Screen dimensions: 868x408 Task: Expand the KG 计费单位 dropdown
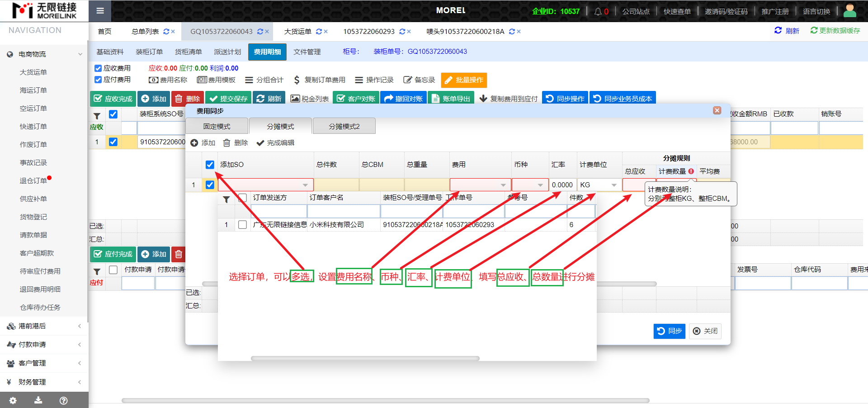click(613, 185)
